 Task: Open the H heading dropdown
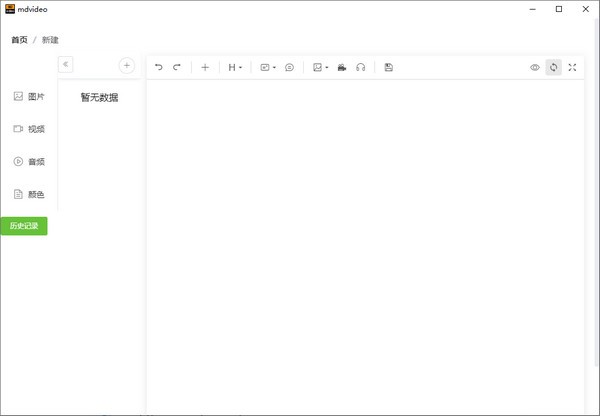235,67
